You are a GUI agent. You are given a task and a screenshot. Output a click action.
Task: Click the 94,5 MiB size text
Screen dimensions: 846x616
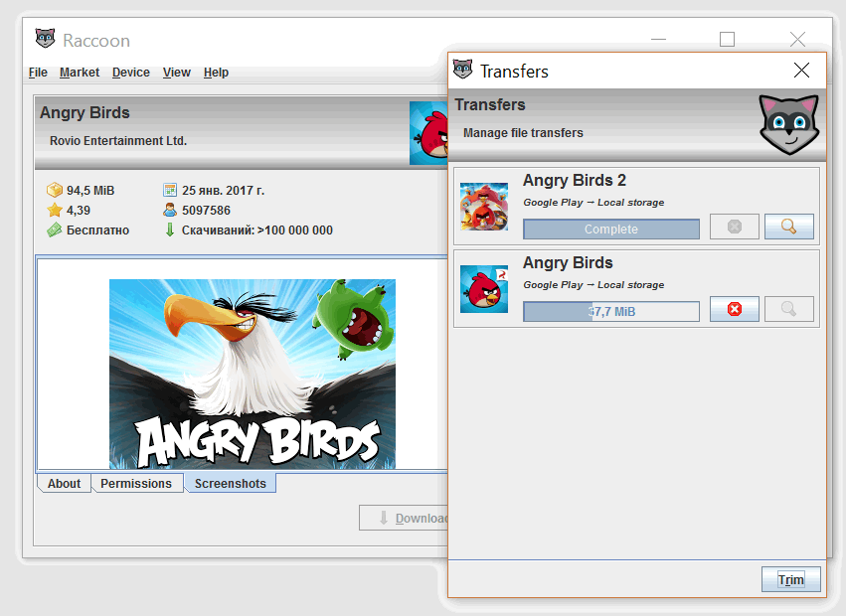pyautogui.click(x=90, y=191)
